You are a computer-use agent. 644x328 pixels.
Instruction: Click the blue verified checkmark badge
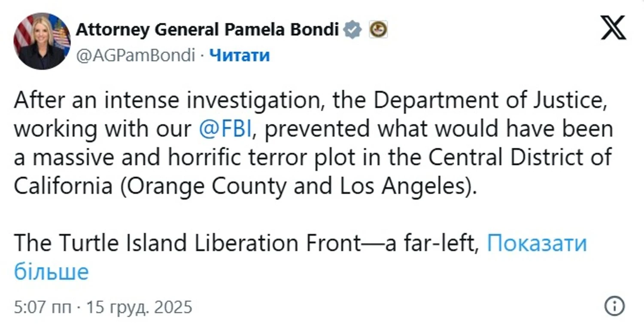click(x=353, y=30)
